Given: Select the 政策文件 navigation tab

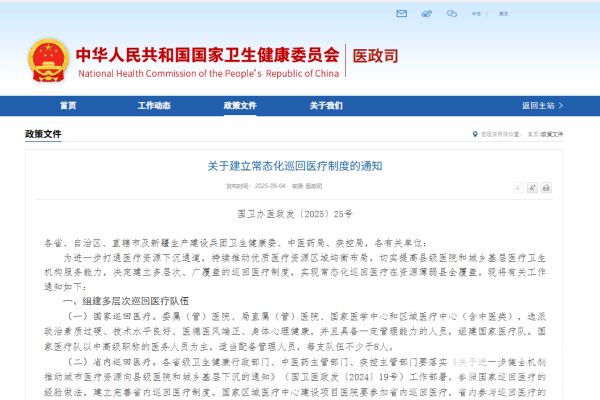Looking at the screenshot, I should click(240, 105).
